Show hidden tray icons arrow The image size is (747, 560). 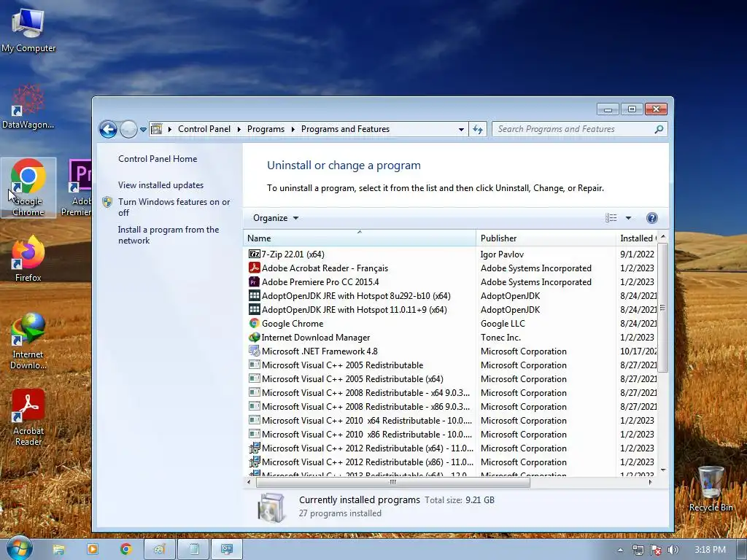point(620,550)
